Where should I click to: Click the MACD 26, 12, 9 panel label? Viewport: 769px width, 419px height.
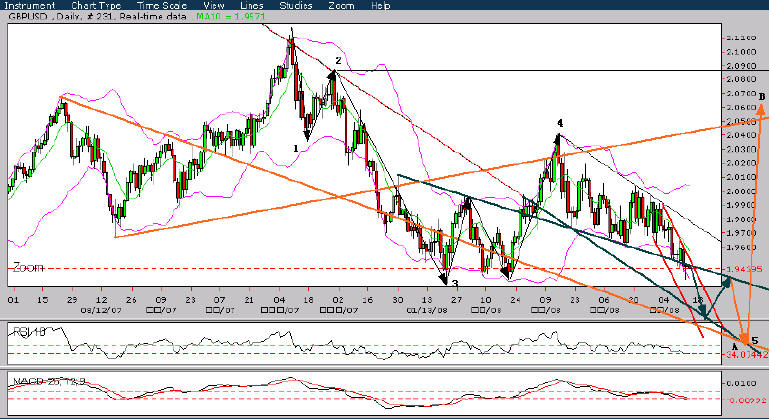(49, 381)
